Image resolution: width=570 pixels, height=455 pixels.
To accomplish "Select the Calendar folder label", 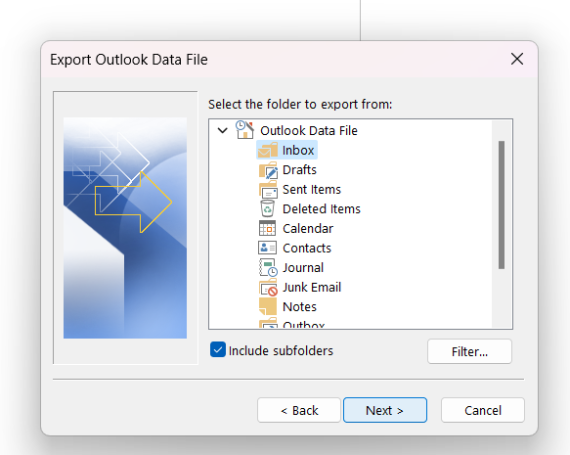I will (x=308, y=229).
